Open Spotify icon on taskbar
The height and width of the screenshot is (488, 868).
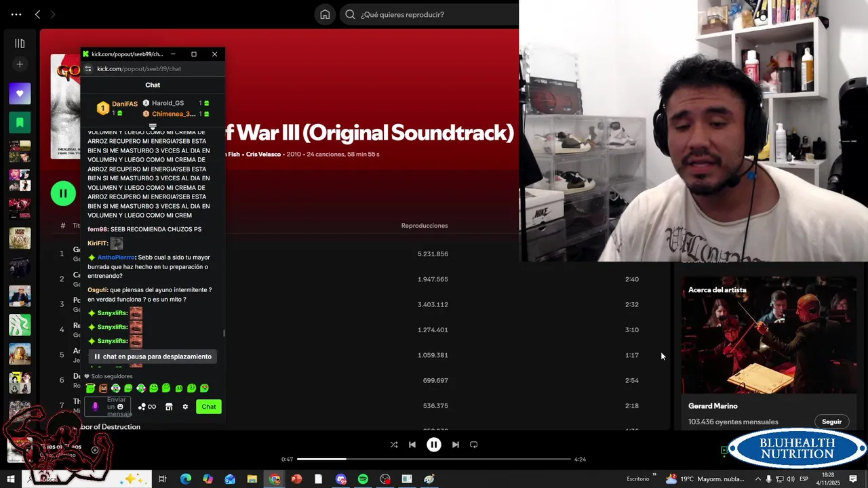(363, 479)
